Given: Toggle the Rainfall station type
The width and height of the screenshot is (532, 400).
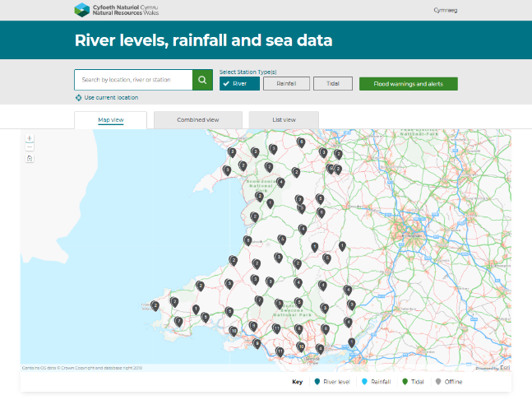Looking at the screenshot, I should (286, 83).
